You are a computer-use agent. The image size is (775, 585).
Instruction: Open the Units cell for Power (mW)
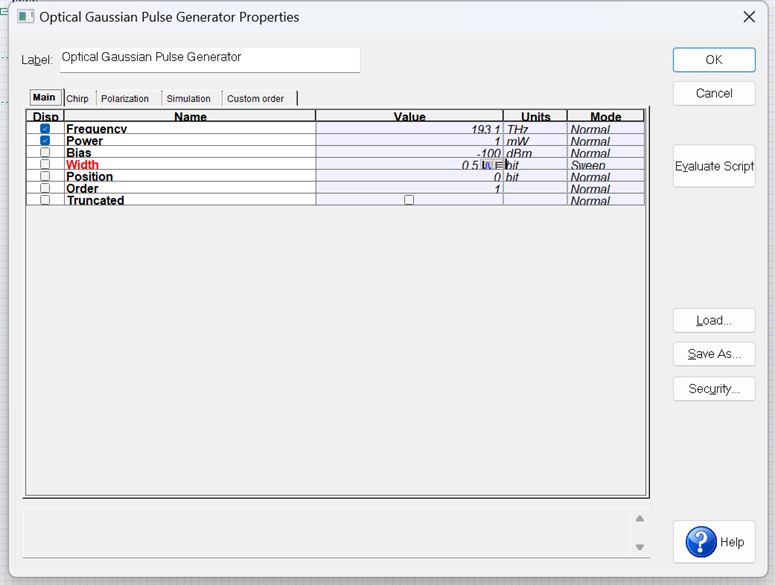point(535,141)
